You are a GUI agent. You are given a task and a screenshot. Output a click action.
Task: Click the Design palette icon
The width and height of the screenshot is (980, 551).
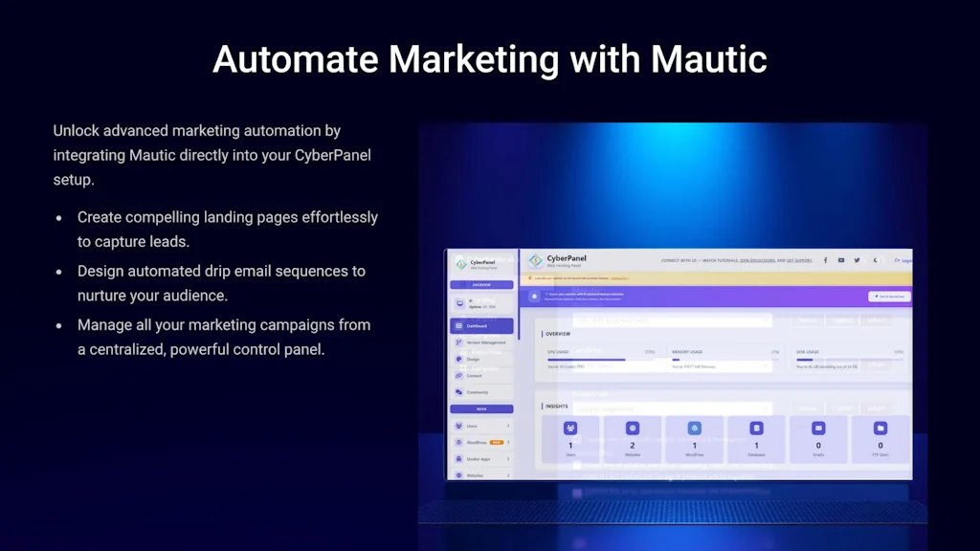(x=458, y=360)
